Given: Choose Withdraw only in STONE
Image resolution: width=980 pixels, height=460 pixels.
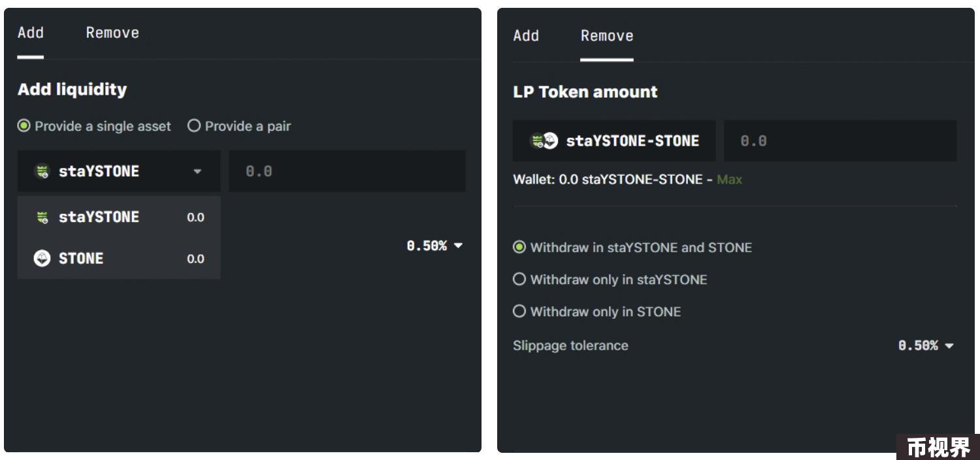Looking at the screenshot, I should click(x=597, y=312).
